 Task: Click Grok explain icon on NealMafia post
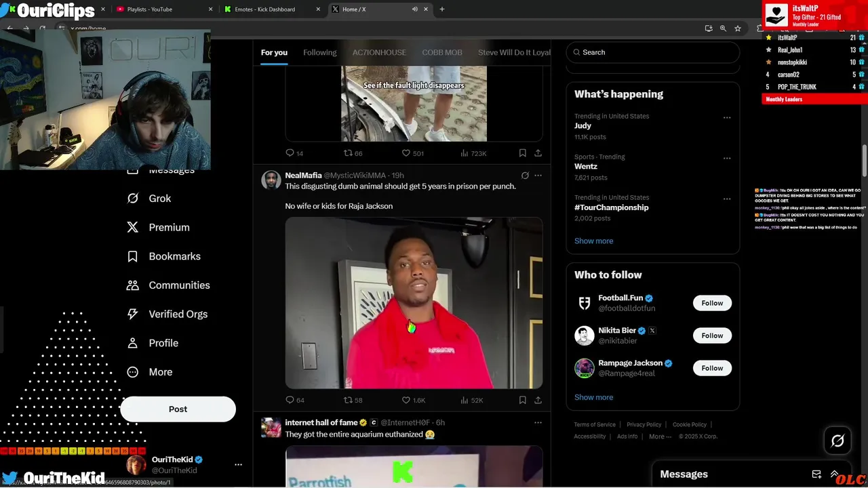point(525,176)
